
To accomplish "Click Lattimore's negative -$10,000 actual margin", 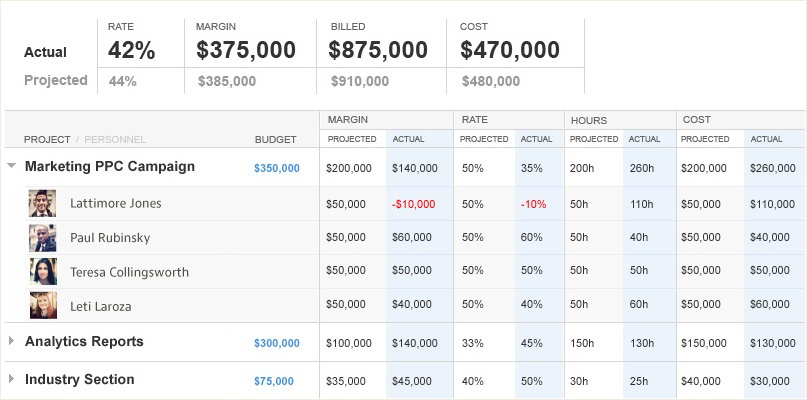I will (413, 204).
